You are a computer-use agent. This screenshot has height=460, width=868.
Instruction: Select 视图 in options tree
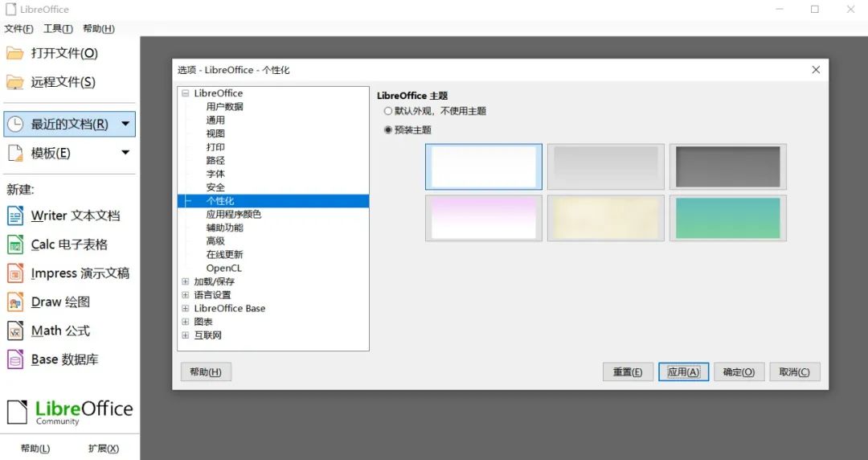tap(215, 133)
